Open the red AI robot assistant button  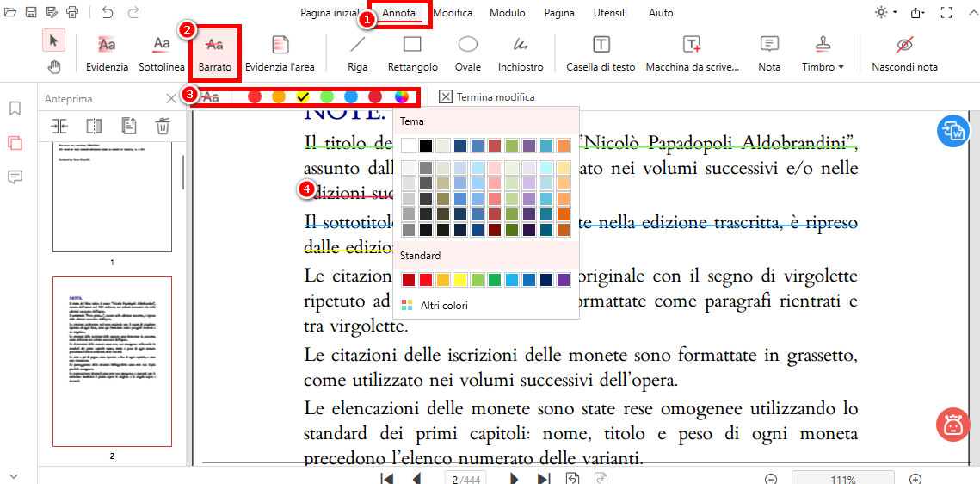952,424
